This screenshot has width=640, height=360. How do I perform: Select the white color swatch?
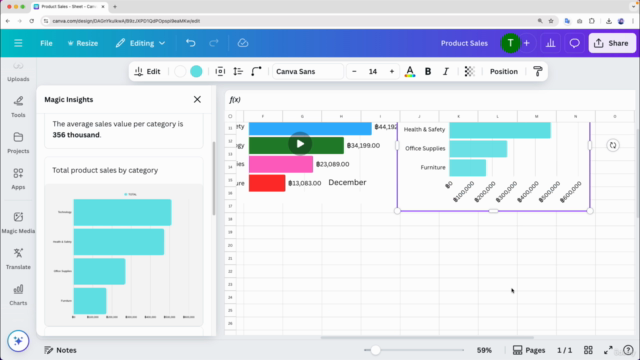[180, 71]
